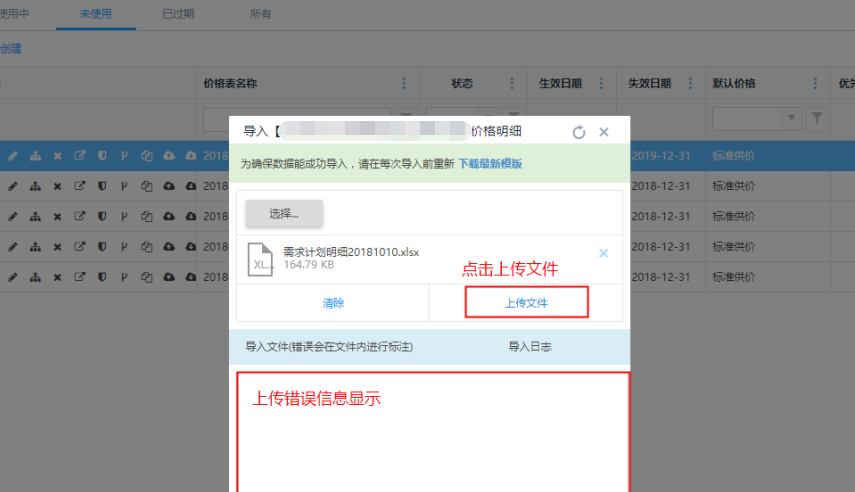The width and height of the screenshot is (855, 492).
Task: Click the external link icon in the fourth row
Action: (79, 246)
